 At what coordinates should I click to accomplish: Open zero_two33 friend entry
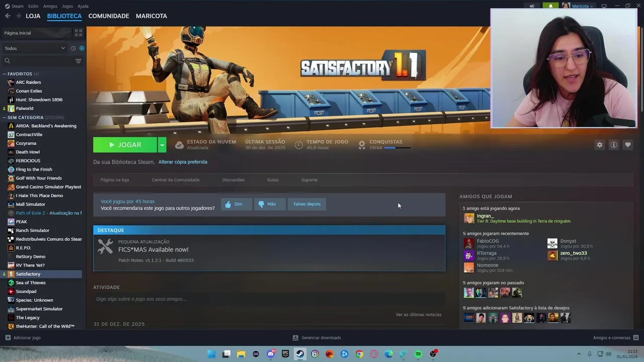coord(574,255)
